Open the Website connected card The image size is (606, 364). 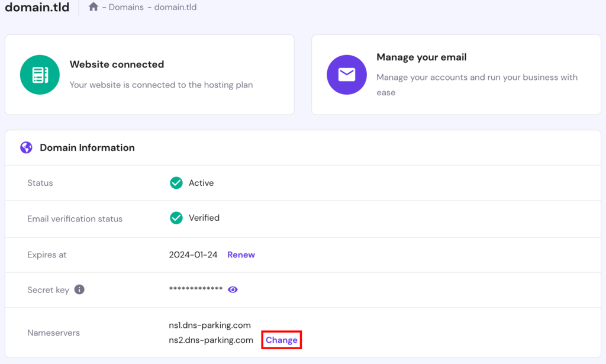(x=149, y=75)
